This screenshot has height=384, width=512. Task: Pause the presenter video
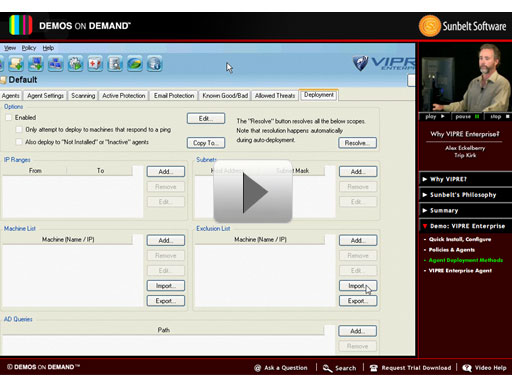coord(467,116)
